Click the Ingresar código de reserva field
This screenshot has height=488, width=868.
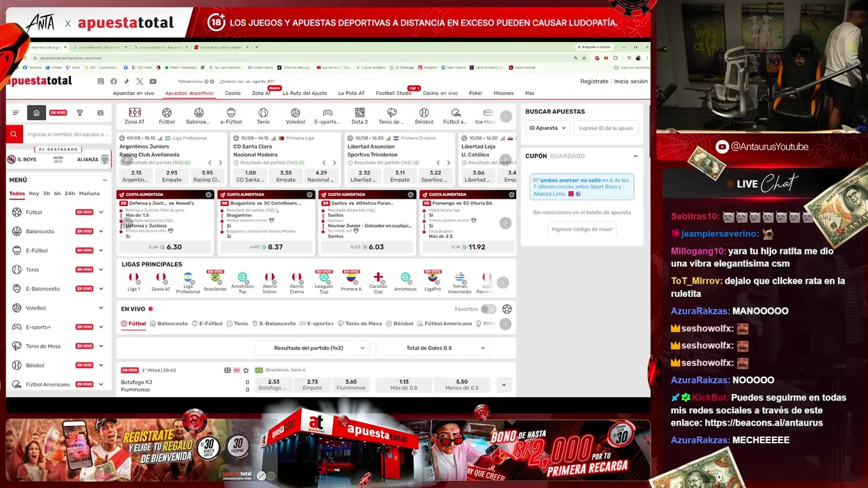coord(582,229)
